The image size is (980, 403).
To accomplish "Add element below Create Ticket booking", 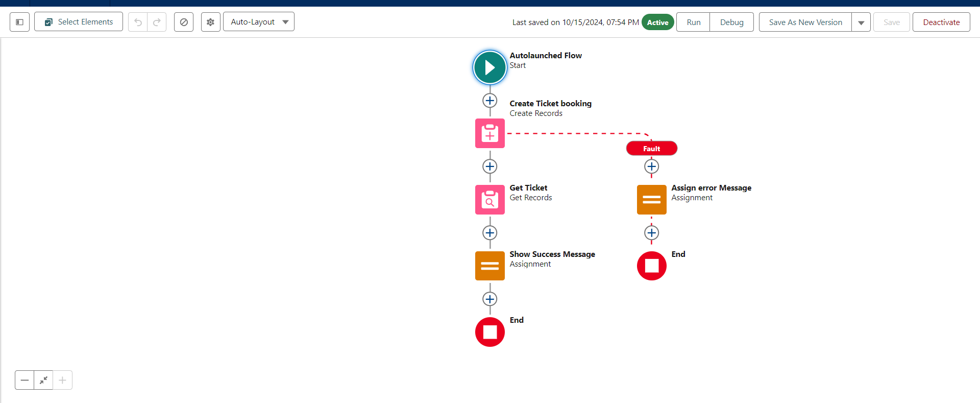I will [x=490, y=167].
